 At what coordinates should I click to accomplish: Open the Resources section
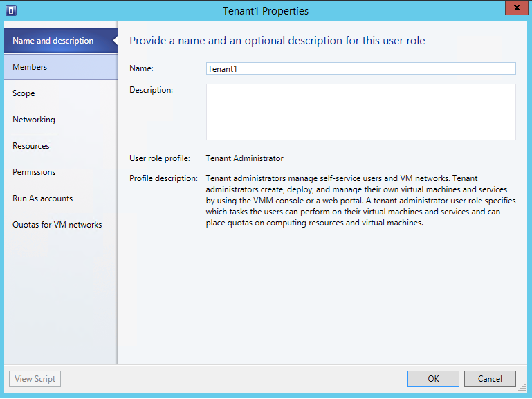click(31, 146)
